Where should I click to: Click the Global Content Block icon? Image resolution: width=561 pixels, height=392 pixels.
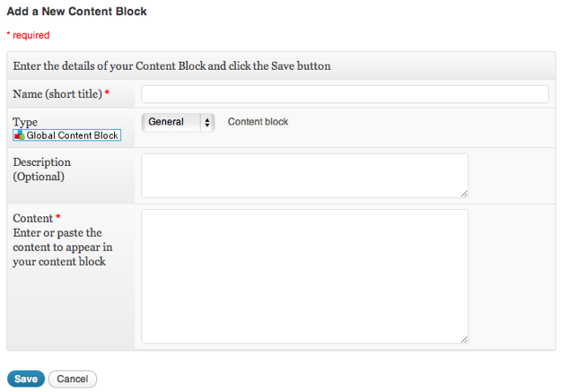pos(19,135)
